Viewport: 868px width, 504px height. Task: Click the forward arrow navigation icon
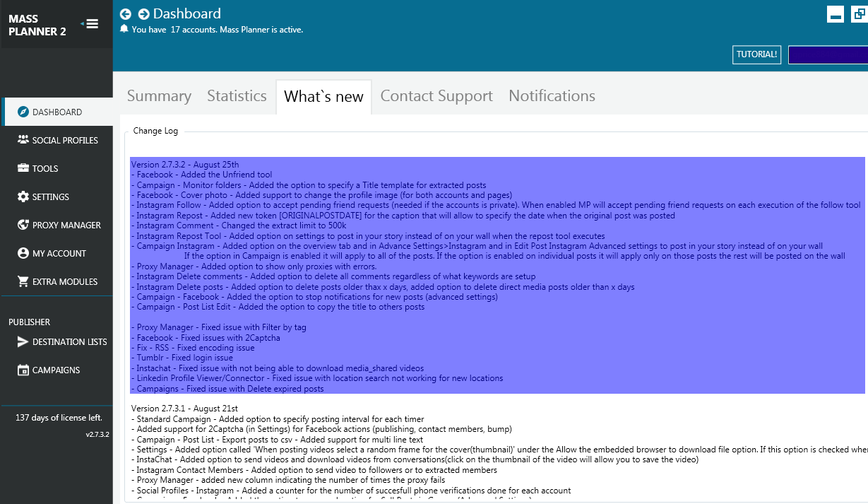tap(143, 14)
